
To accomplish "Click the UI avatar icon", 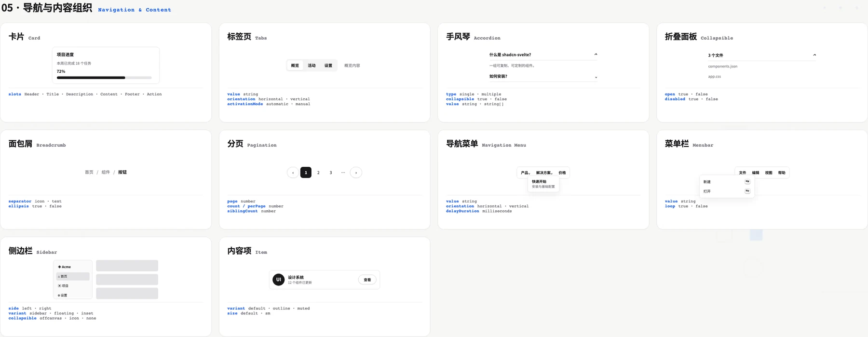I will pos(279,280).
